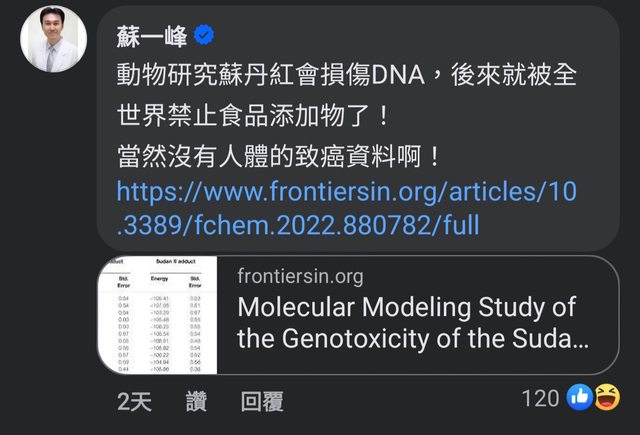Click the thumbs-up reaction icon
This screenshot has height=435, width=640.
580,399
